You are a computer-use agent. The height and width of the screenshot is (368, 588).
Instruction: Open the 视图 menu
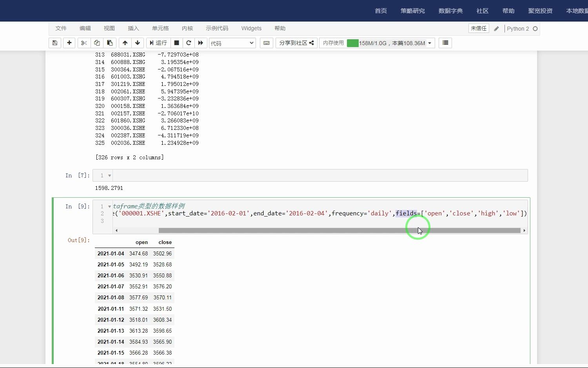pyautogui.click(x=109, y=28)
